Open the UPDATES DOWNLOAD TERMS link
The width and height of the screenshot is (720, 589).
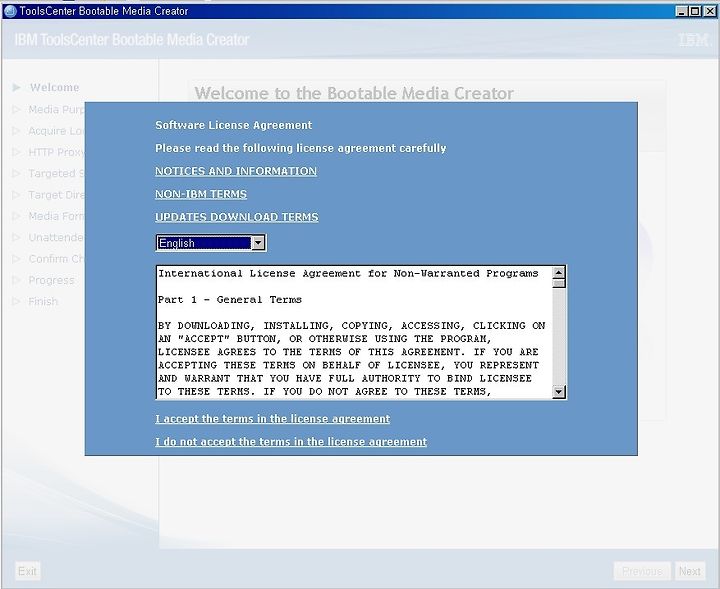tap(236, 217)
